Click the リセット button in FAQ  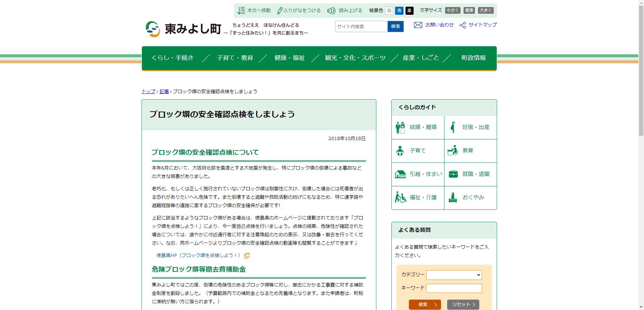463,305
